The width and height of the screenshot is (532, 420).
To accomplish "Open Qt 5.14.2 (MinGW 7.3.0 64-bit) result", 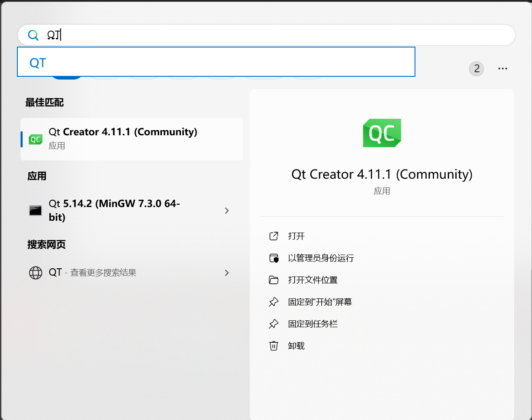I will click(x=132, y=210).
